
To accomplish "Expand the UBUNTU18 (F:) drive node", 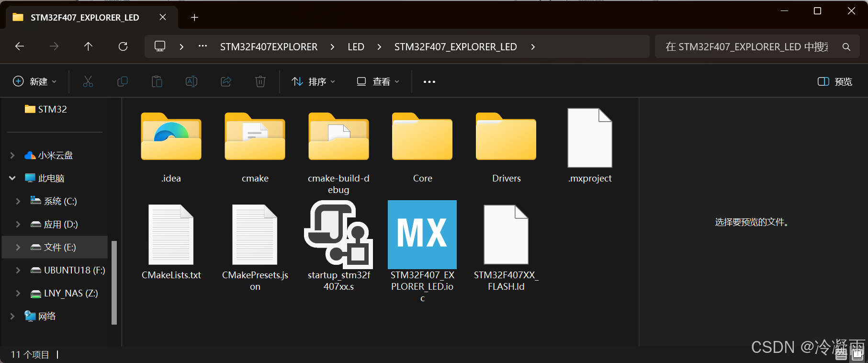I will (18, 270).
